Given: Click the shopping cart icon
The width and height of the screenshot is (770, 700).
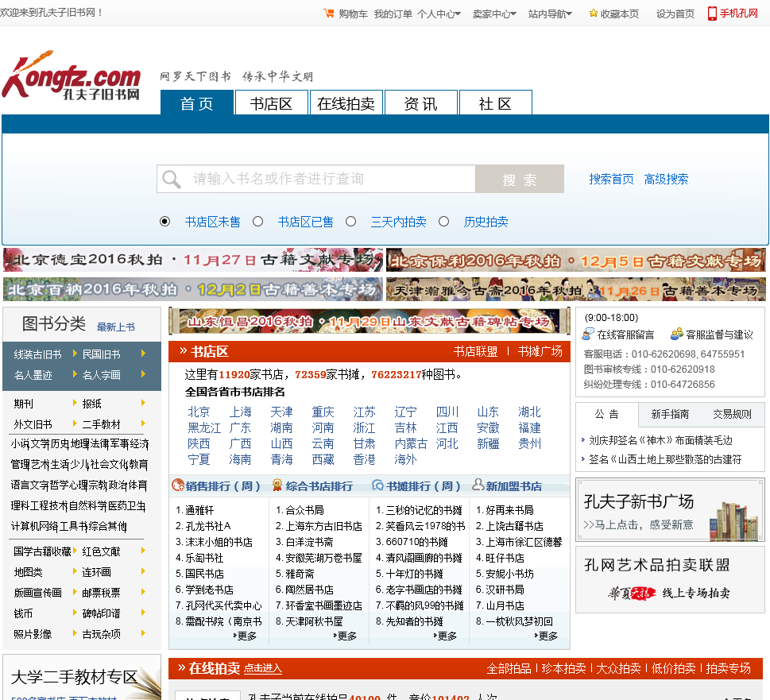Looking at the screenshot, I should 328,14.
